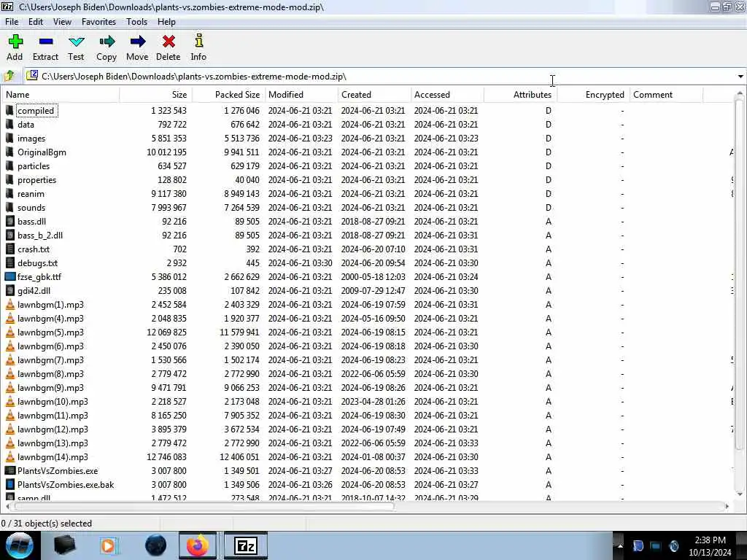Click the crash.txt file icon

[10, 249]
